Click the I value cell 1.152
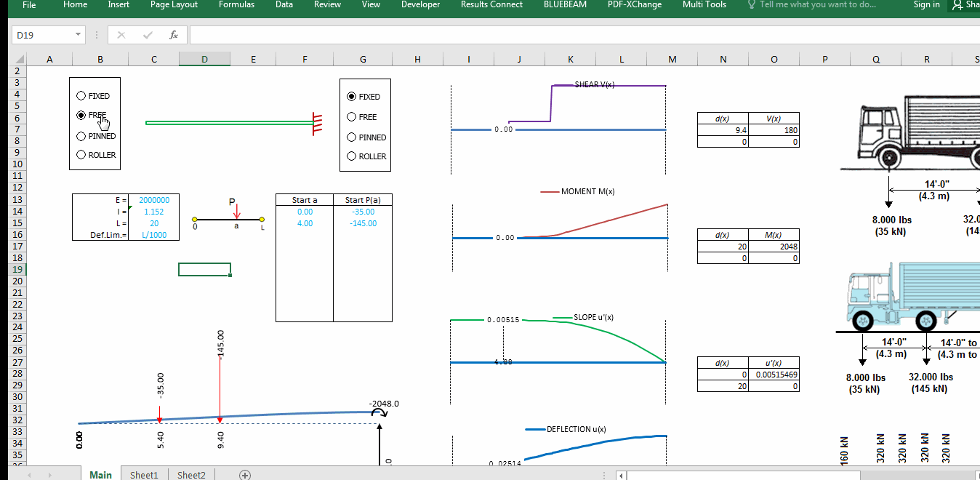Screen dimensions: 980x480 tap(154, 212)
